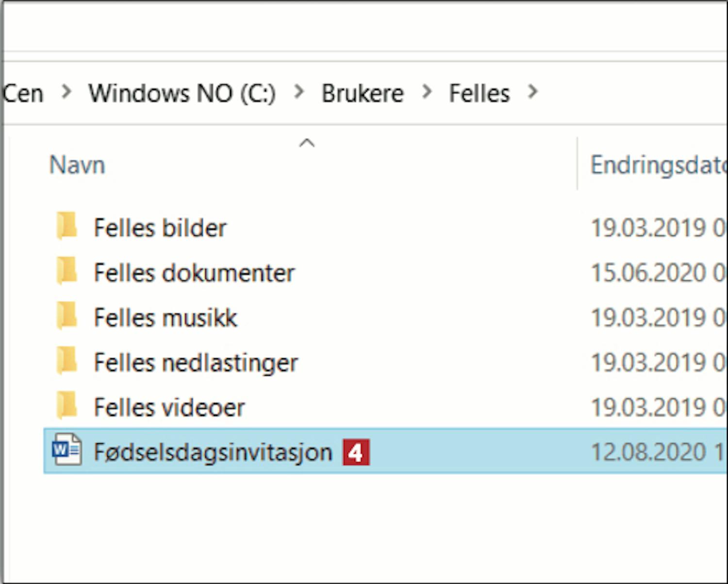This screenshot has height=584, width=728.
Task: Navigate to Windows NO (C:) breadcrumb
Action: [x=182, y=93]
